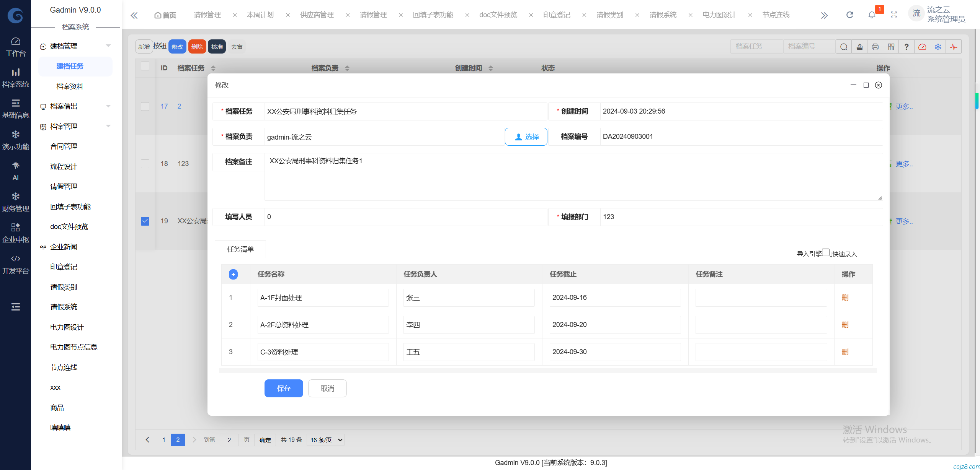Open the notification bell icon
Screen dimensions: 980x470
[872, 15]
